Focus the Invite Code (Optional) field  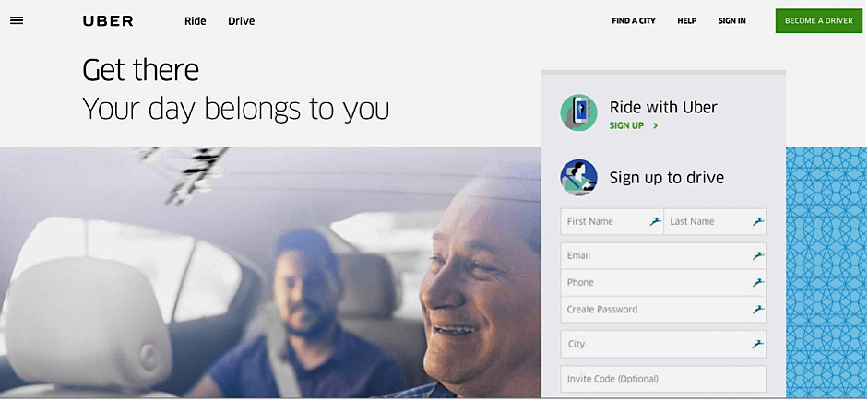click(x=663, y=379)
